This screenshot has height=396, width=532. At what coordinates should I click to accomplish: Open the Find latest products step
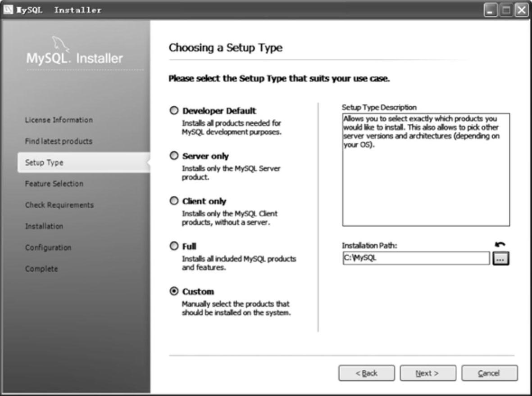59,141
